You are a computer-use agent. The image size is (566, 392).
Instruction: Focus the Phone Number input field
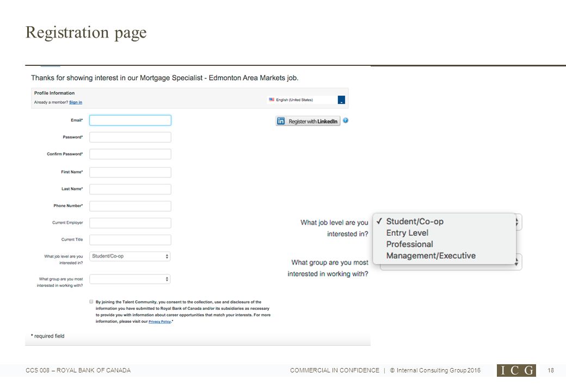(130, 206)
